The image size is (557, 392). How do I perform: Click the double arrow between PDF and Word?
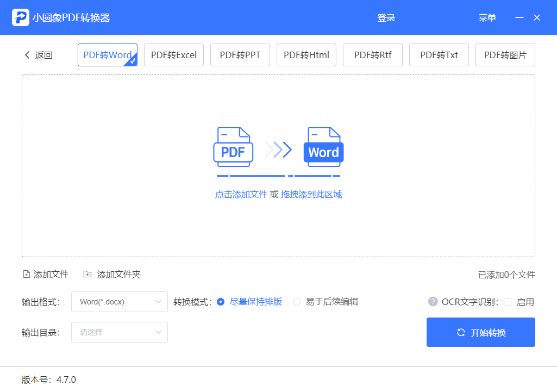[x=278, y=150]
